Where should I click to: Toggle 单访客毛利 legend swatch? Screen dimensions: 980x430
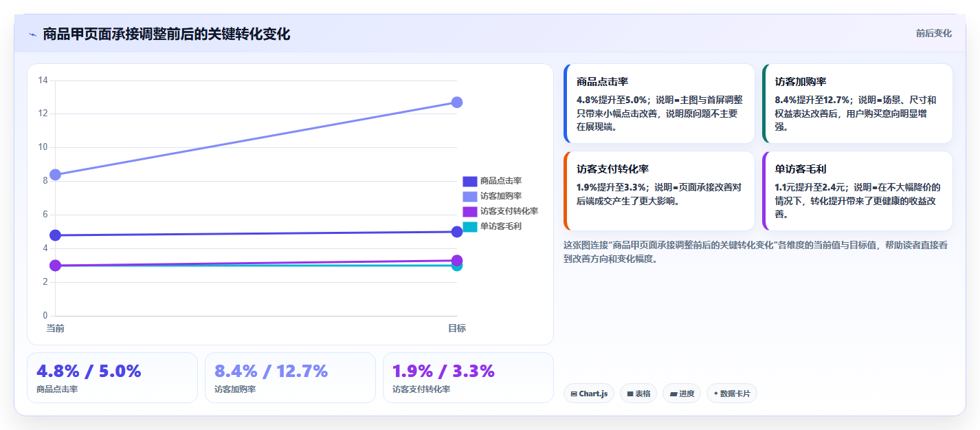click(470, 226)
